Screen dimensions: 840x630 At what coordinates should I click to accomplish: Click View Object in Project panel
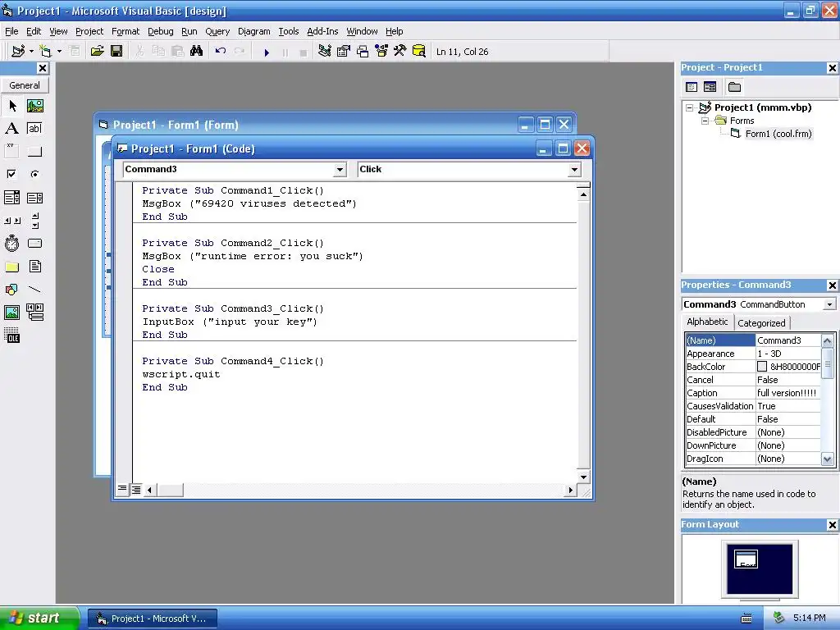pos(710,87)
